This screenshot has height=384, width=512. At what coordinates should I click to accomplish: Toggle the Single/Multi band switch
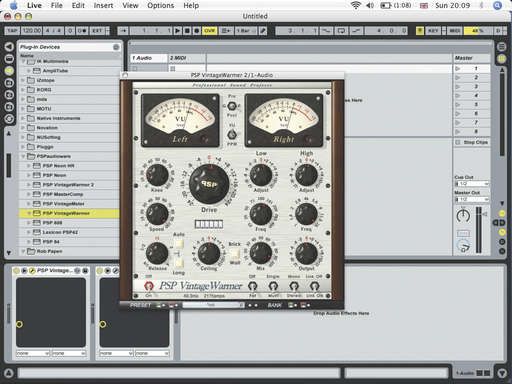click(x=273, y=286)
